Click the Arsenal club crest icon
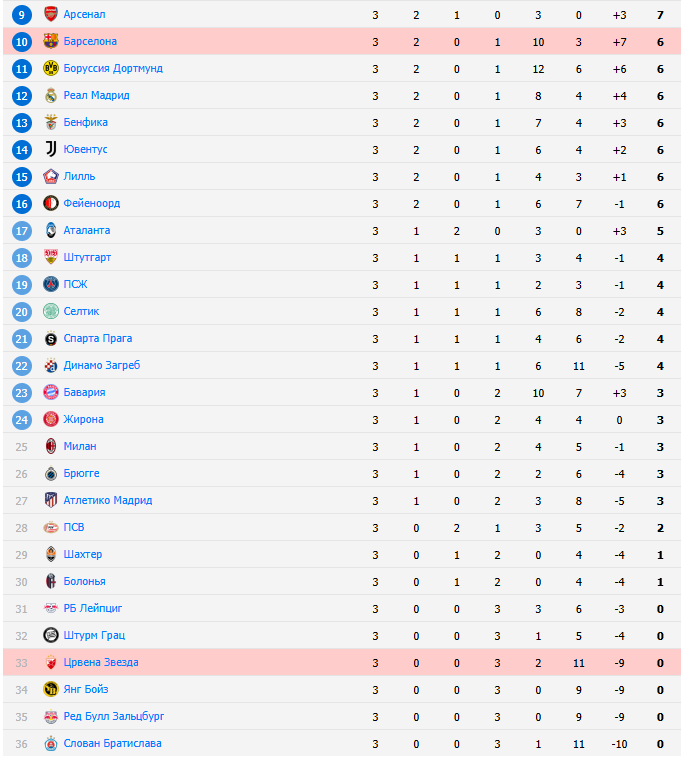 click(x=51, y=14)
